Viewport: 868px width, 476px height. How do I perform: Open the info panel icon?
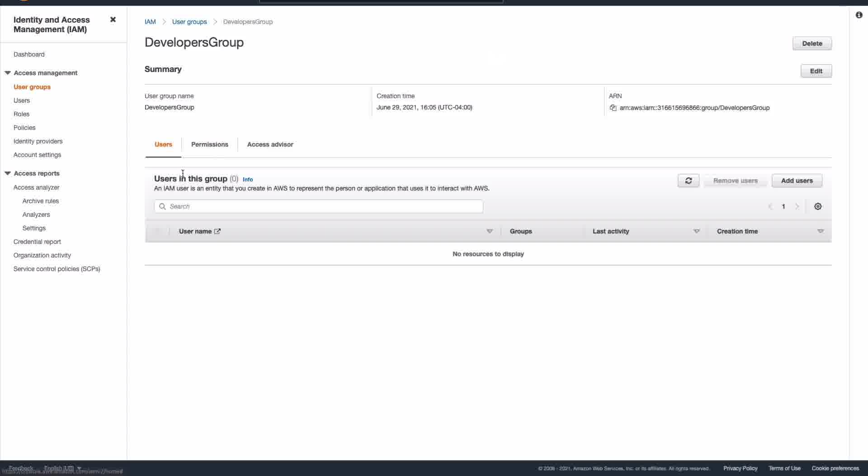(859, 15)
